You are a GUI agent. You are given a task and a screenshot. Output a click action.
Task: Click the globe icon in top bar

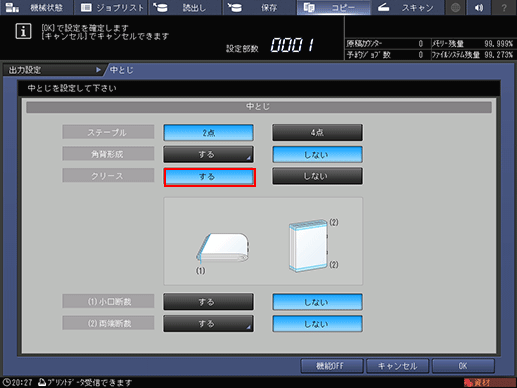[456, 7]
